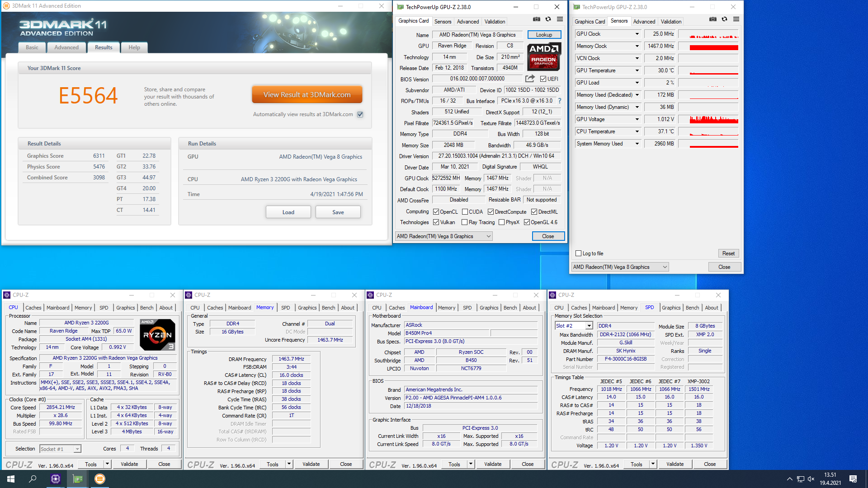
Task: Switch to Advanced tab in 3DMark 11
Action: click(66, 47)
